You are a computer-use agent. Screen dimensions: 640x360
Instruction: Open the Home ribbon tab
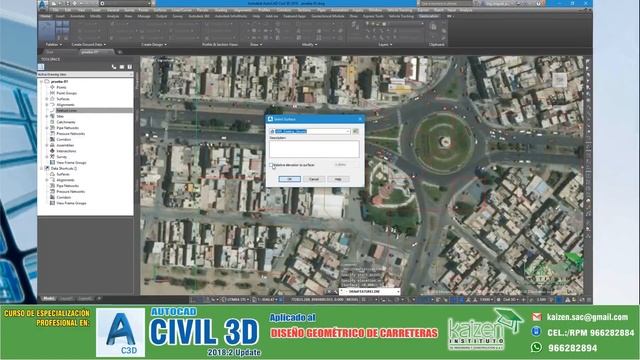[x=45, y=16]
